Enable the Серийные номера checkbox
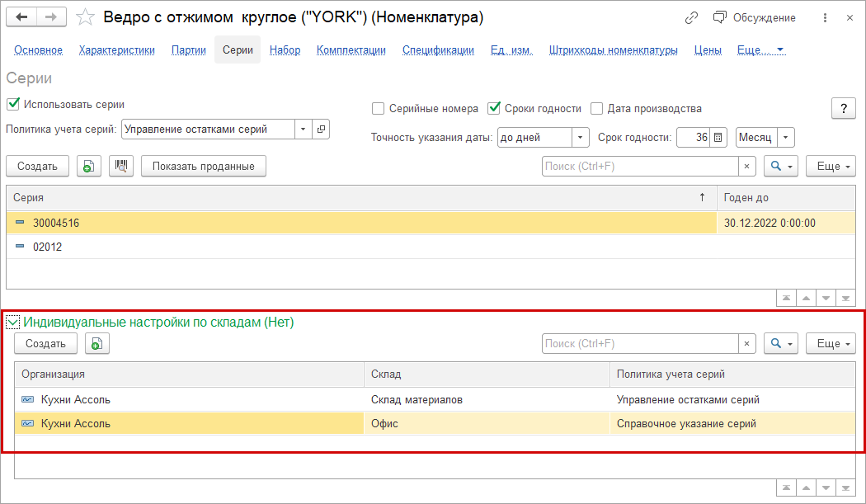Screen dimensions: 866x504 (x=378, y=108)
